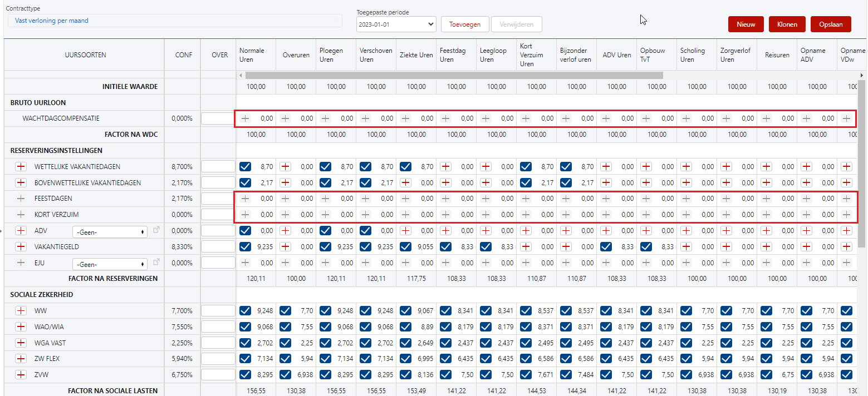This screenshot has width=868, height=396.
Task: Click the vertical scrollbar thumb at right edge
Action: [x=862, y=162]
